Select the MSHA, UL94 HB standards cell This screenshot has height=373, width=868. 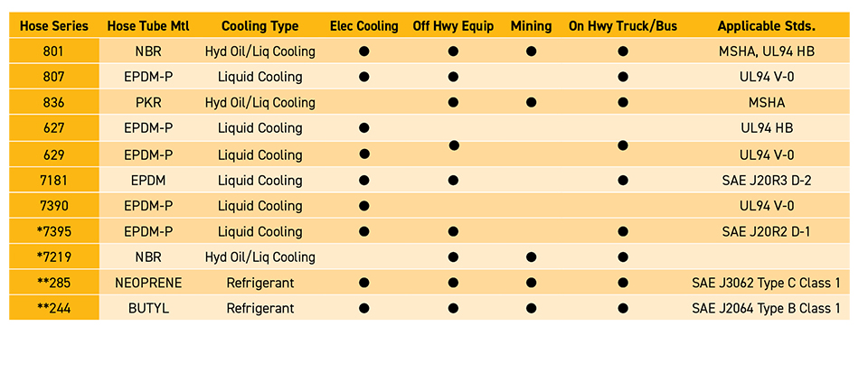[x=766, y=51]
